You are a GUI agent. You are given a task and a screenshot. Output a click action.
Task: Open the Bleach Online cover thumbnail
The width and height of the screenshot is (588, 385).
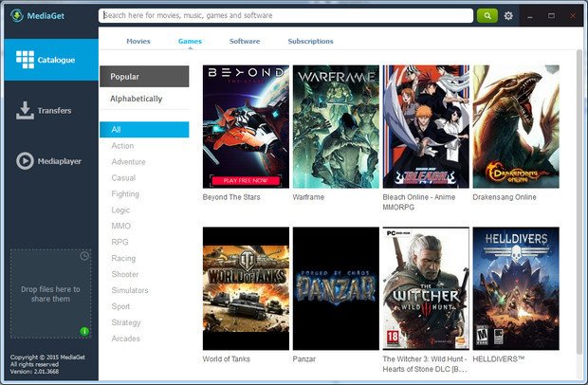(426, 127)
